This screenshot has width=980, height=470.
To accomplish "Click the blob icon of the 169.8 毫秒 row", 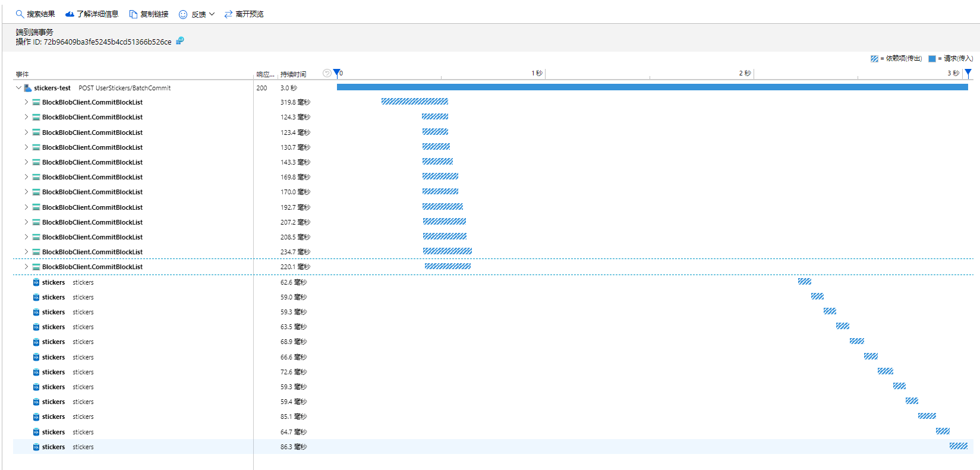I will (36, 177).
